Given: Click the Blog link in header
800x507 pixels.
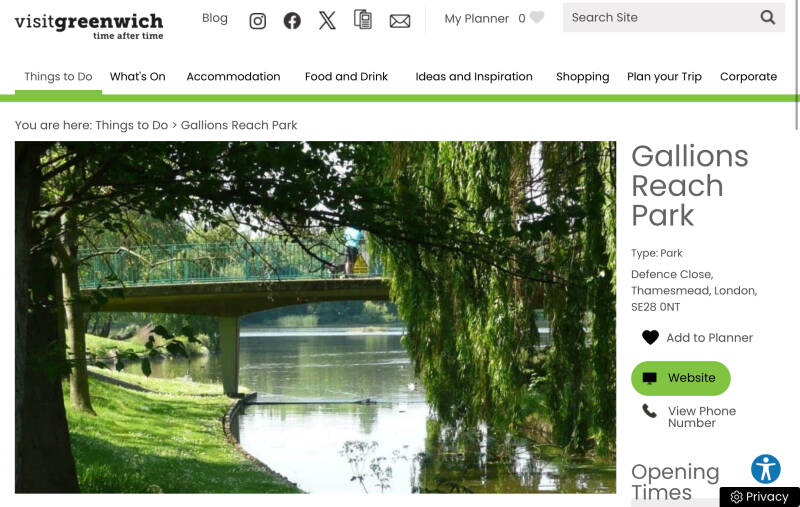Looking at the screenshot, I should [x=215, y=18].
